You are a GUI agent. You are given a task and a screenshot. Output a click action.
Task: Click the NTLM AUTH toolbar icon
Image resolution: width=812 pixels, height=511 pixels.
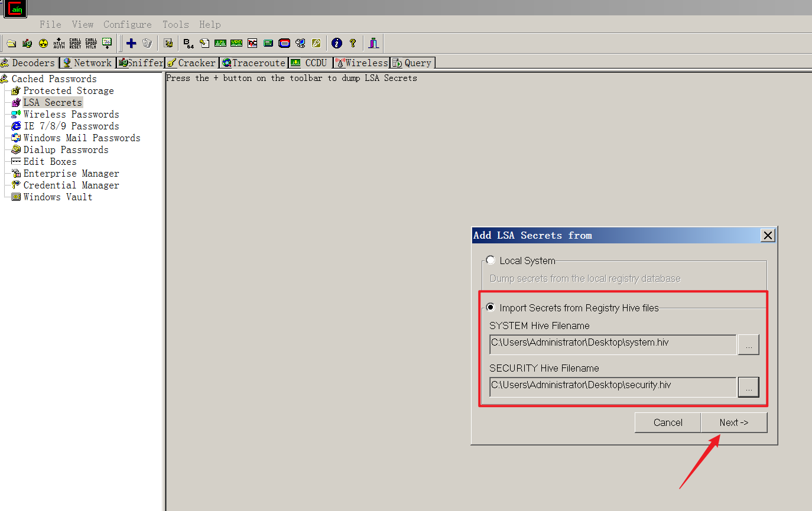(59, 43)
